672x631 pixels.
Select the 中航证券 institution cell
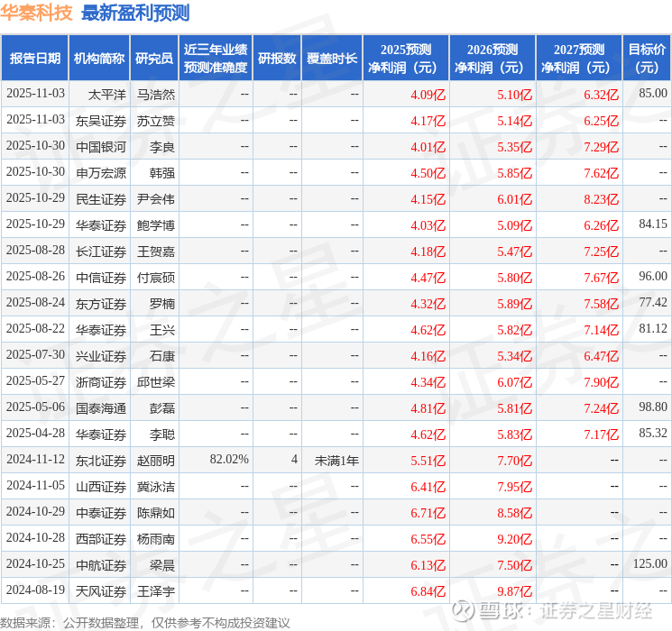click(101, 565)
